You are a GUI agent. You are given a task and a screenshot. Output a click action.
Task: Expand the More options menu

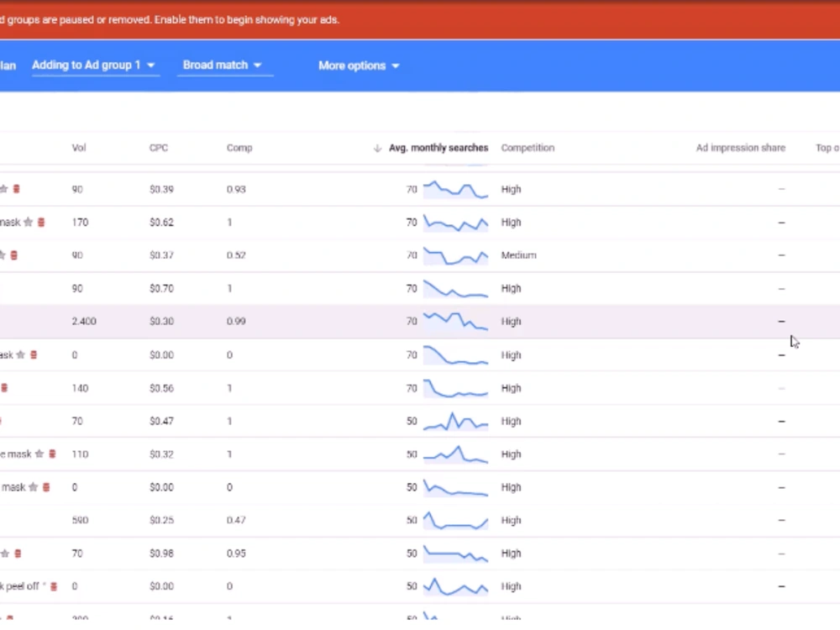tap(359, 66)
